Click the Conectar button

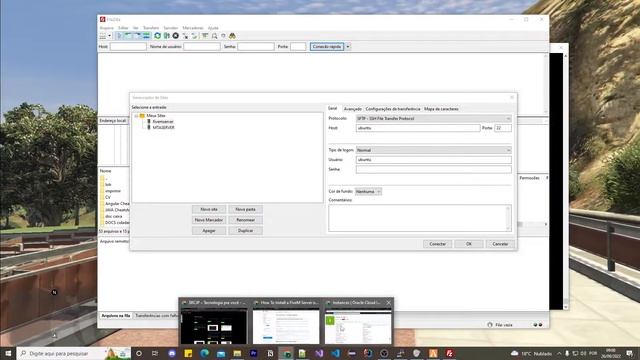438,244
